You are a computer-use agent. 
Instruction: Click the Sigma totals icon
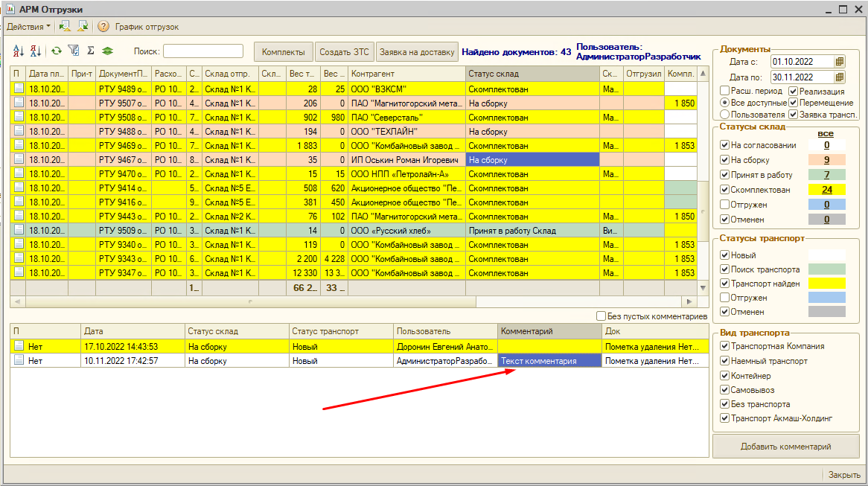coord(91,51)
